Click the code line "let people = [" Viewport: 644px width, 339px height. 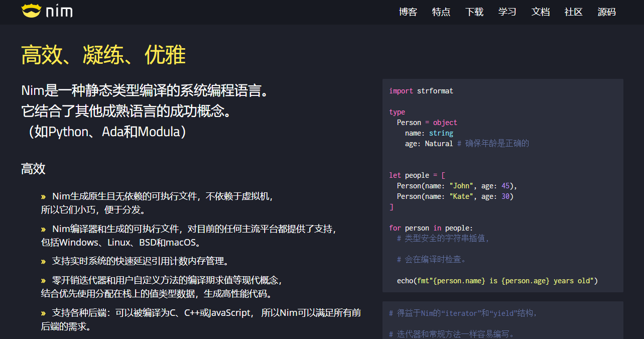click(417, 175)
